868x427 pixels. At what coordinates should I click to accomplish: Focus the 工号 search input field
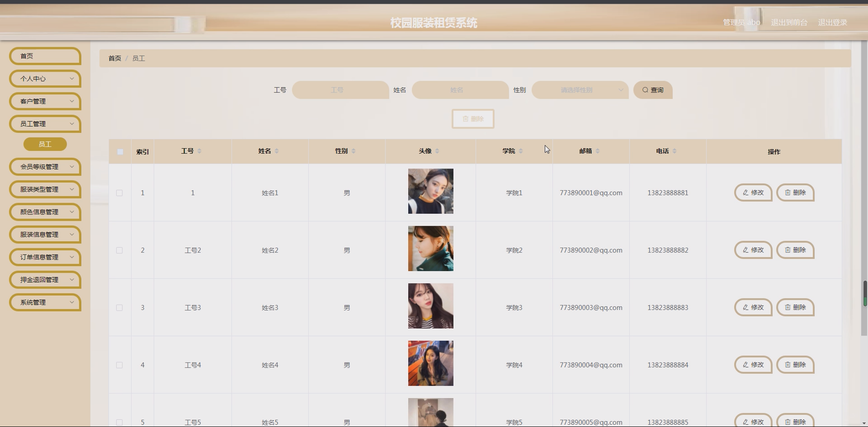click(x=340, y=90)
